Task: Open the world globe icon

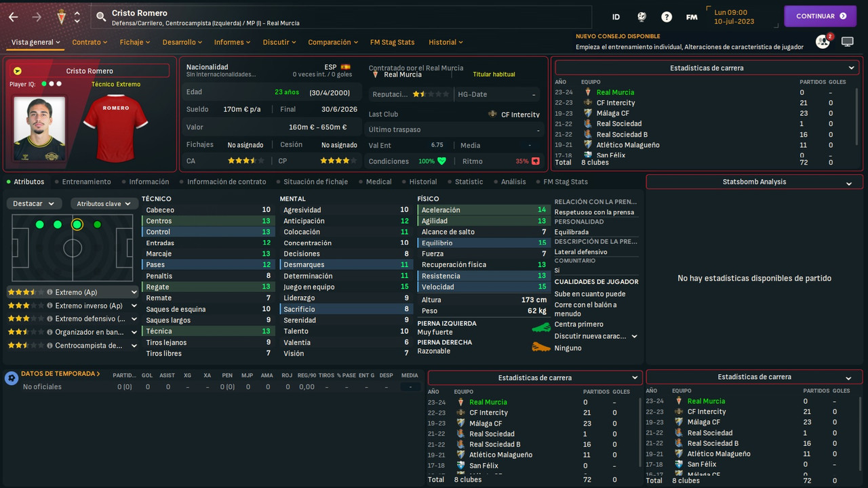Action: [642, 17]
